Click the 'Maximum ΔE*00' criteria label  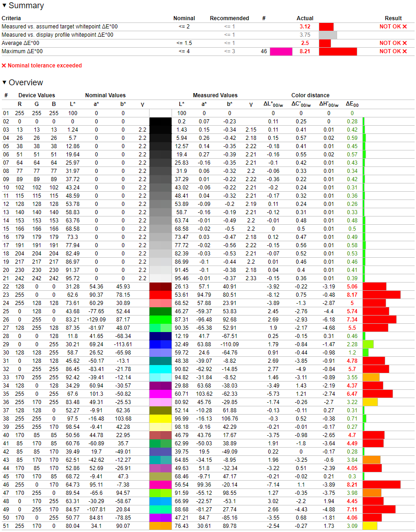(22, 51)
